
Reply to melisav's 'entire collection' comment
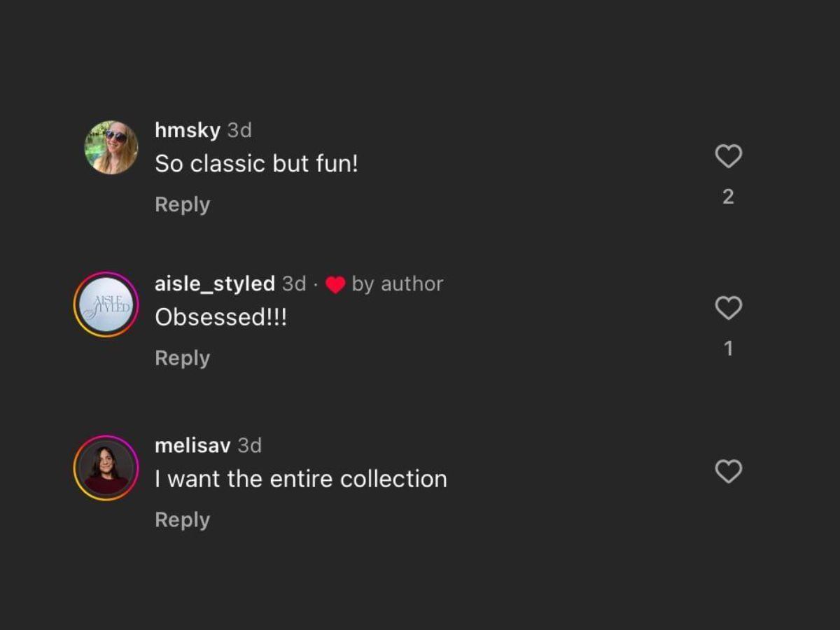(182, 519)
